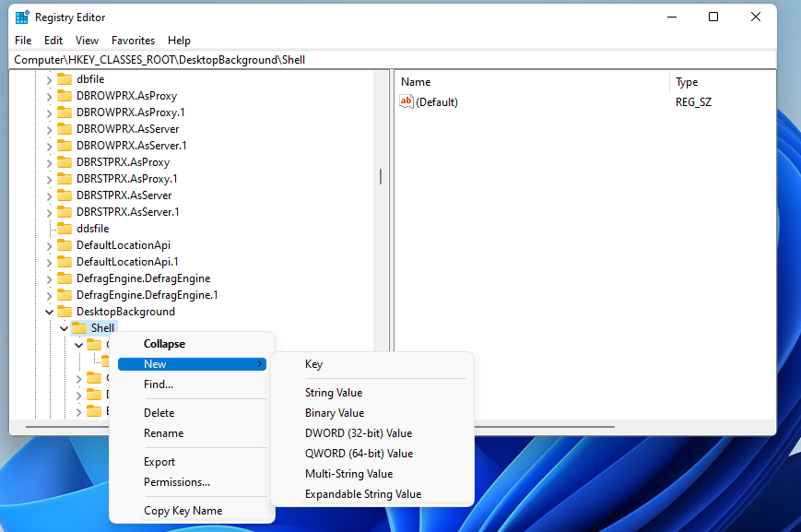Click the Registry Editor app icon in the title bar
Image resolution: width=801 pixels, height=532 pixels.
coord(23,17)
